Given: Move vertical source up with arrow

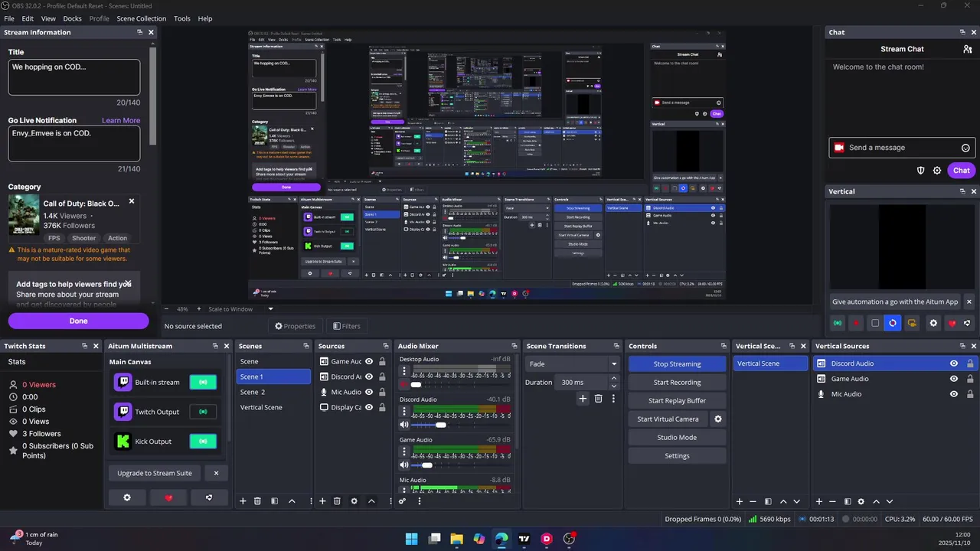Looking at the screenshot, I should pos(876,501).
